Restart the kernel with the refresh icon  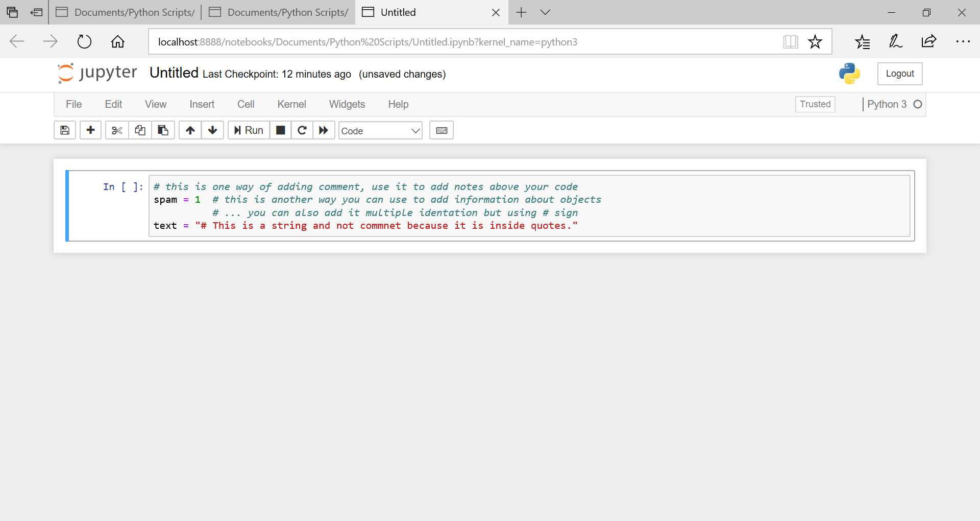[302, 130]
